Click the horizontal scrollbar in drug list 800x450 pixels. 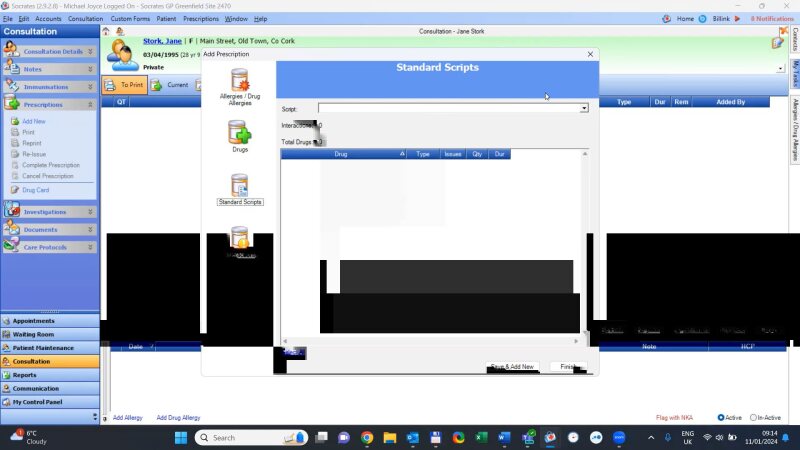430,341
